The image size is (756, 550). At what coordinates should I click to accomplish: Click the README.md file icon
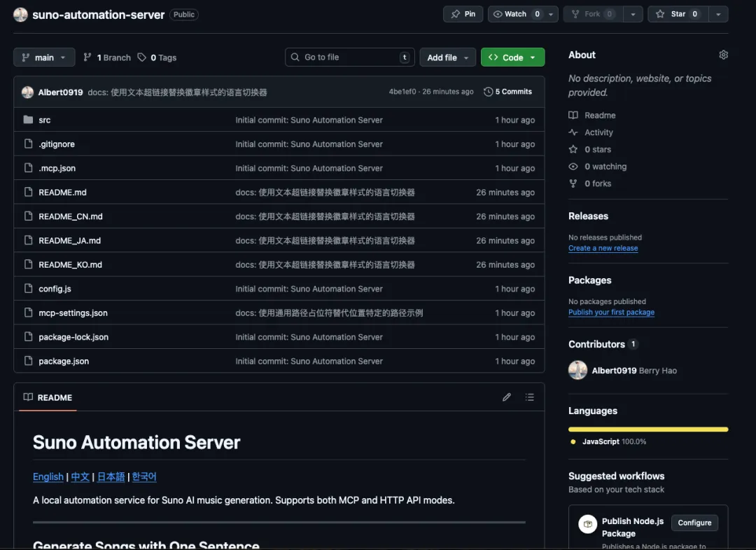[28, 192]
